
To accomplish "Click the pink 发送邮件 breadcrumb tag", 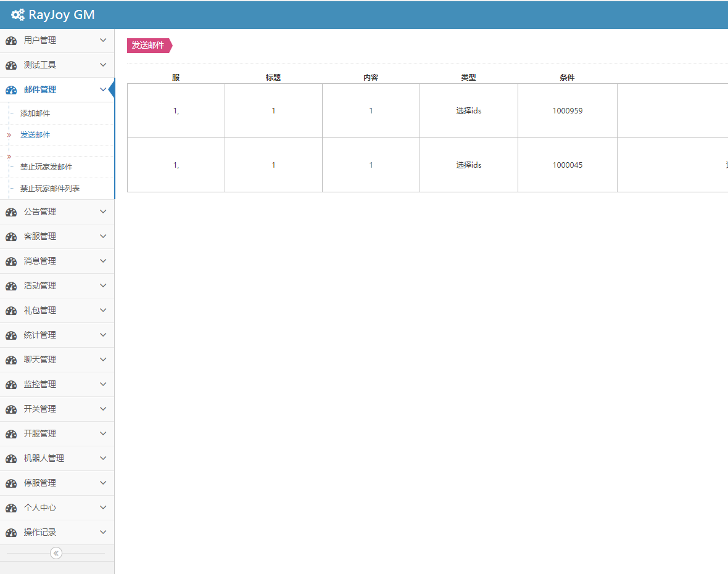I will [x=148, y=46].
